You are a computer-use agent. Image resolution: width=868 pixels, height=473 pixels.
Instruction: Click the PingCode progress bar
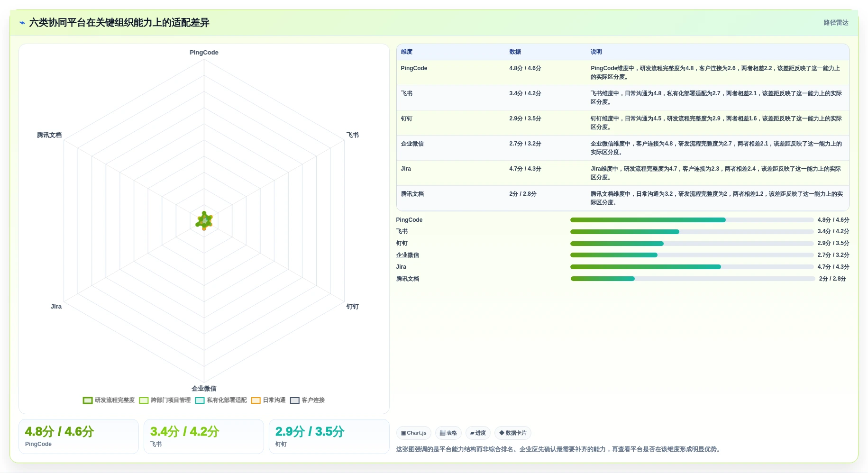click(x=692, y=220)
